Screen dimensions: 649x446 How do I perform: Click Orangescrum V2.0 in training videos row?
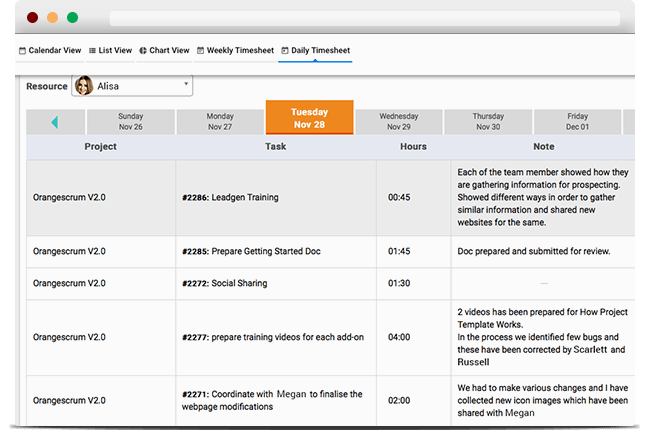point(69,337)
